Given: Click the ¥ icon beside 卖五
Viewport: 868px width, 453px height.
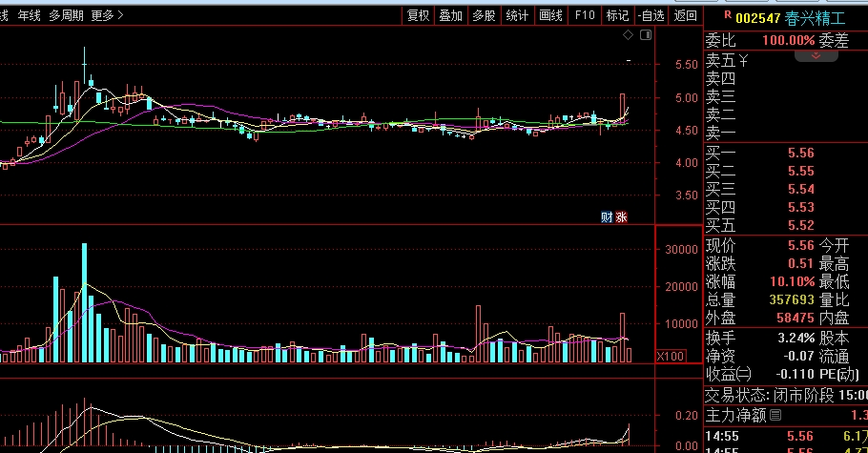Looking at the screenshot, I should click(x=743, y=60).
